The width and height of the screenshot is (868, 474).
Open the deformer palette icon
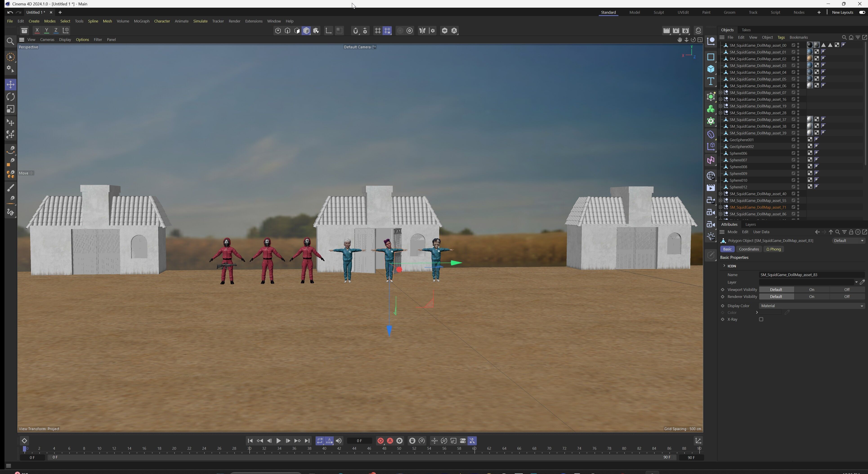pos(711,134)
